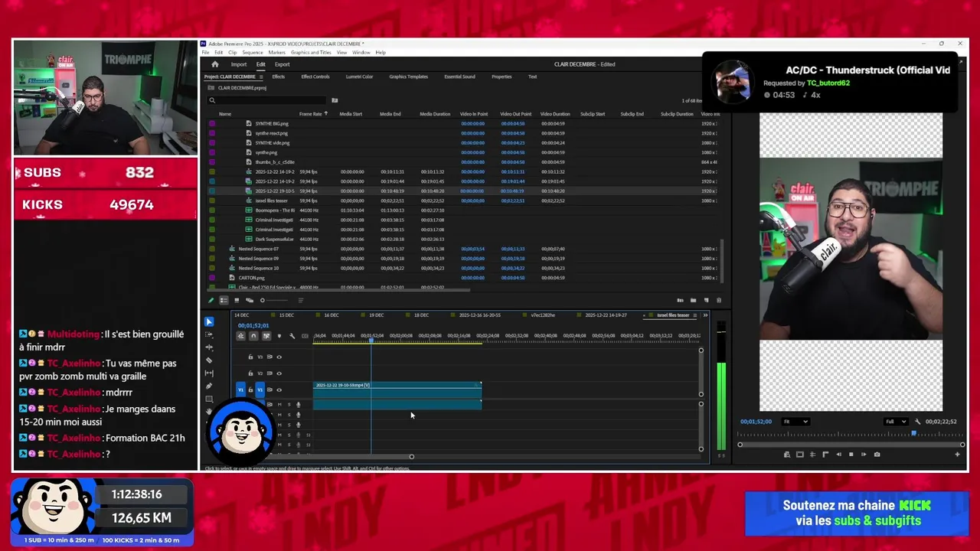
Task: Open the Import workspace
Action: [x=239, y=64]
